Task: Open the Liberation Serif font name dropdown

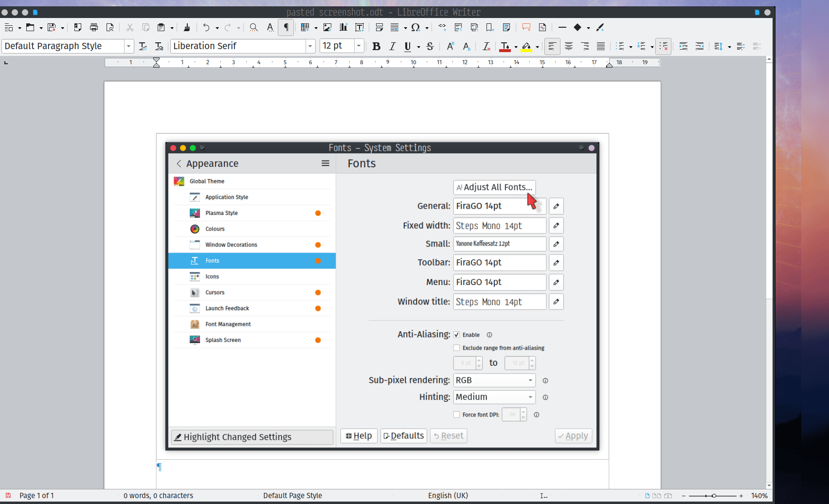Action: [x=310, y=46]
